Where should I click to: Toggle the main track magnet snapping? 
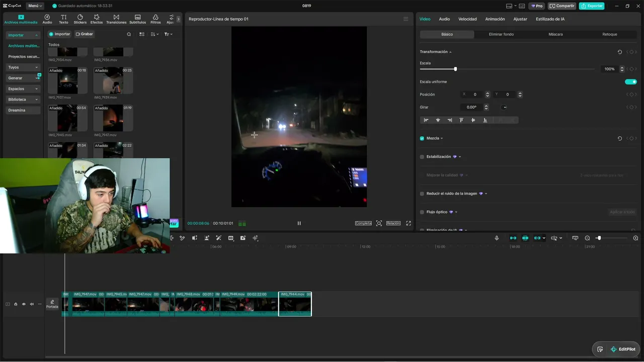tap(513, 238)
